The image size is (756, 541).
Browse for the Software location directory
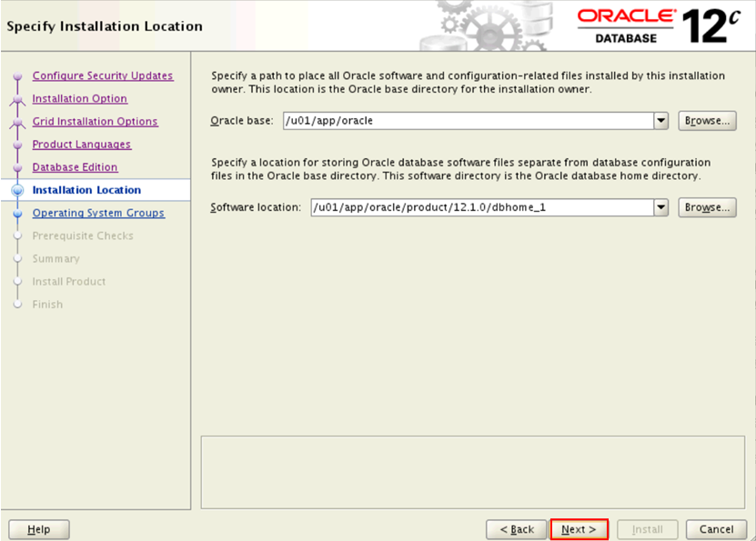(707, 207)
